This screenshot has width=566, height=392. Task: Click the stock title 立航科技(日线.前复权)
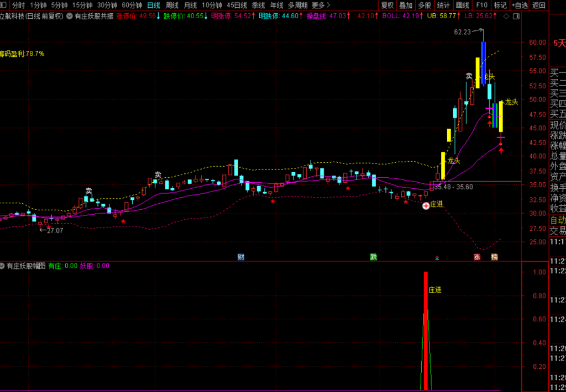tap(32, 16)
